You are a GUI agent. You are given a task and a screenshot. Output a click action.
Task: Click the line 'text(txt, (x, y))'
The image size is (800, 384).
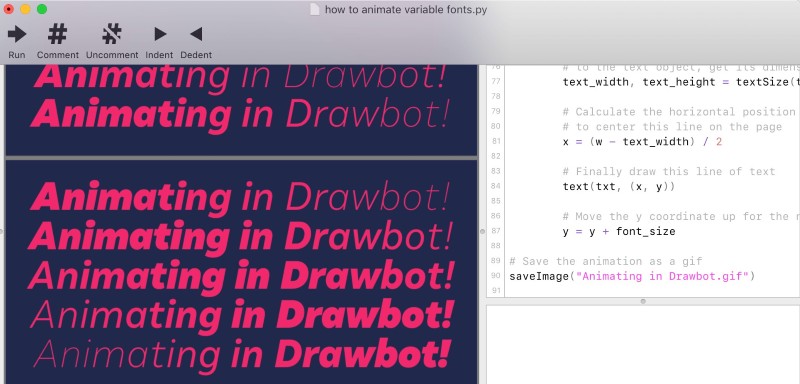[x=618, y=187]
